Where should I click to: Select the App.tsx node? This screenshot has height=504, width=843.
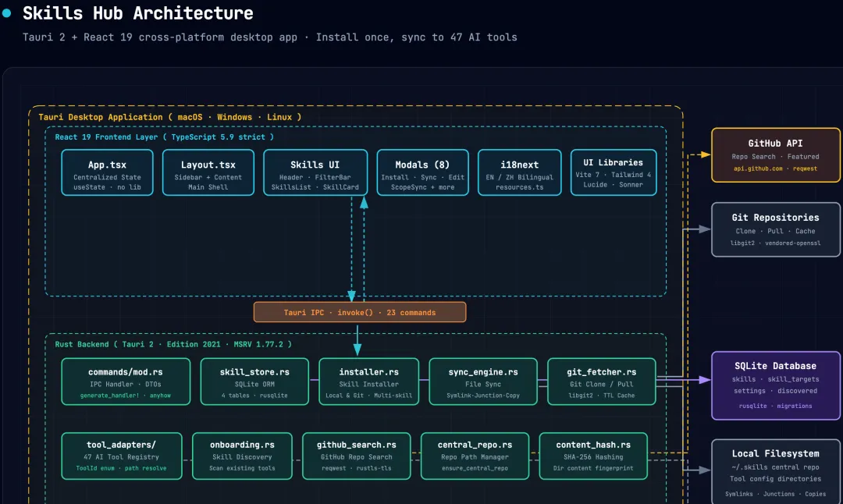(107, 172)
